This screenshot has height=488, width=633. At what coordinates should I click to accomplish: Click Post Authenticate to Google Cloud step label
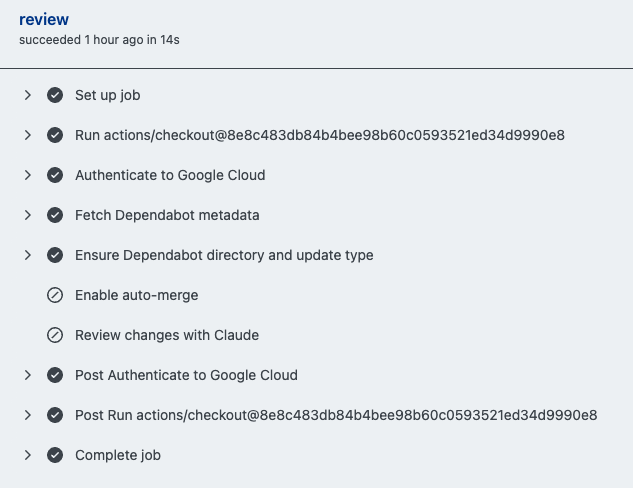pos(186,375)
